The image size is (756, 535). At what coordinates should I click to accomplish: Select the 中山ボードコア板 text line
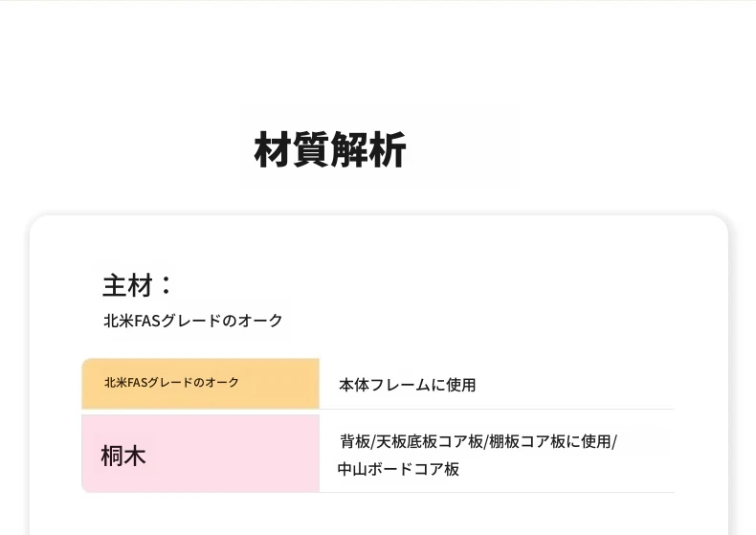pyautogui.click(x=398, y=469)
